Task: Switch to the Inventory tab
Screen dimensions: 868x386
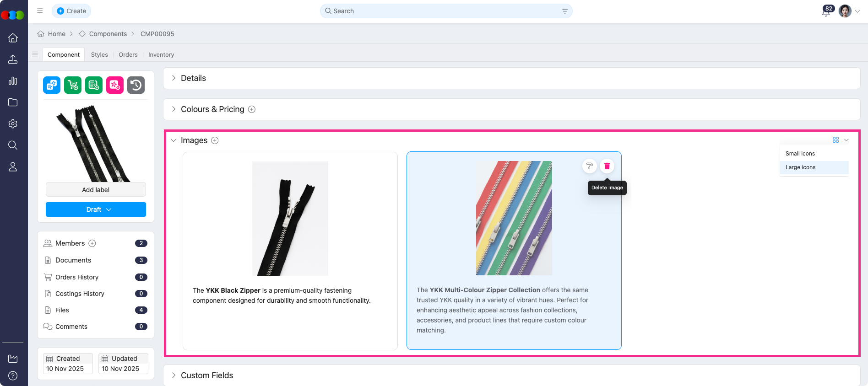Action: 161,54
